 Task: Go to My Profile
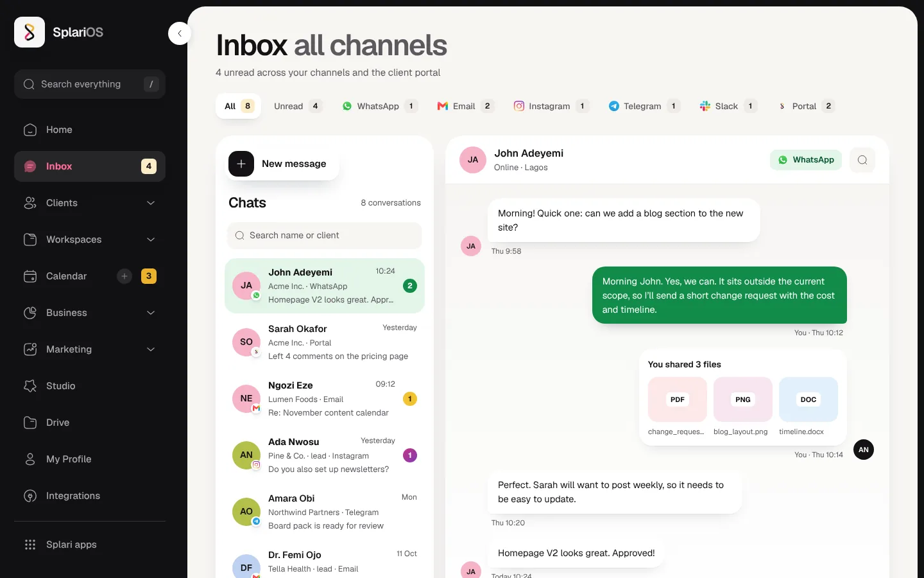[x=90, y=459]
